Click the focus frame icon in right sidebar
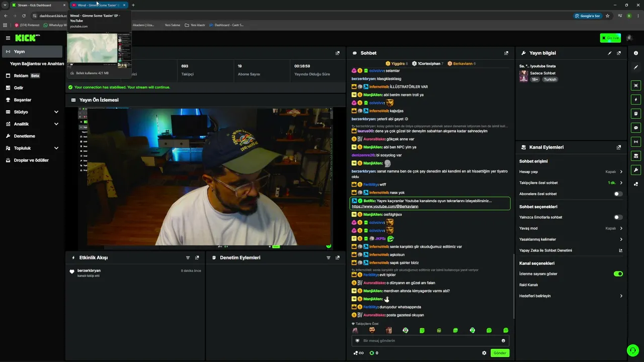 [x=636, y=85]
